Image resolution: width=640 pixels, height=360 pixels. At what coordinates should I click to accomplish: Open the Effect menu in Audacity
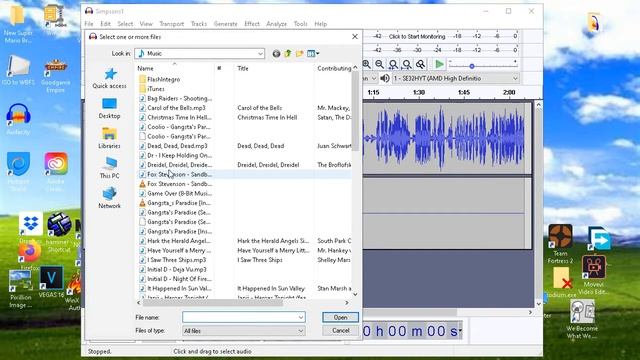coord(252,24)
